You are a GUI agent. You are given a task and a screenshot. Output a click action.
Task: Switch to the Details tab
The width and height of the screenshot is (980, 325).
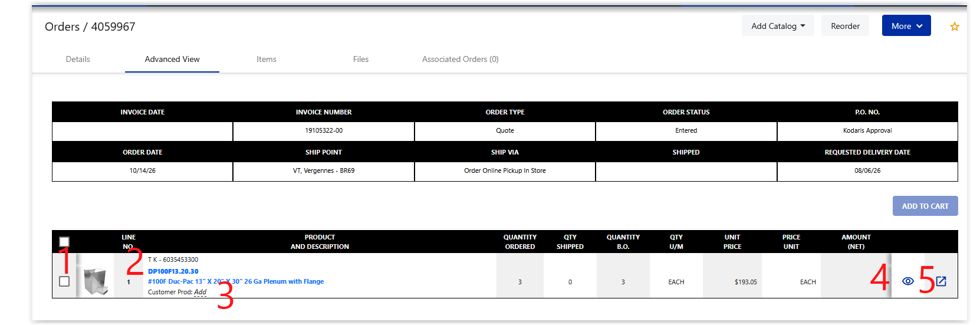(78, 59)
